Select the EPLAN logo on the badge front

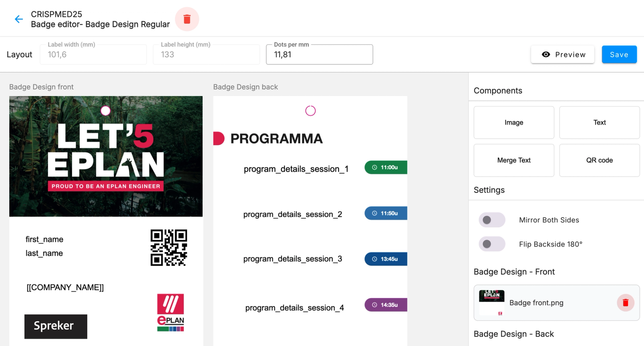170,312
